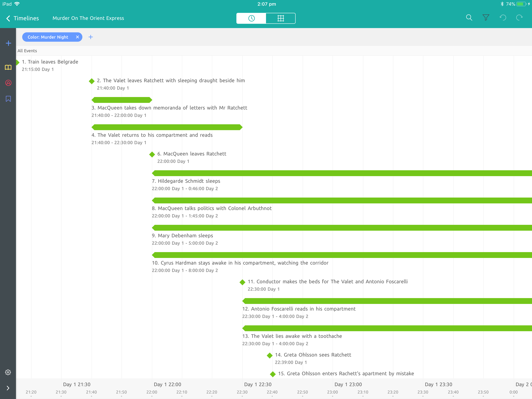Open the characters person panel
The width and height of the screenshot is (532, 399).
tap(8, 83)
